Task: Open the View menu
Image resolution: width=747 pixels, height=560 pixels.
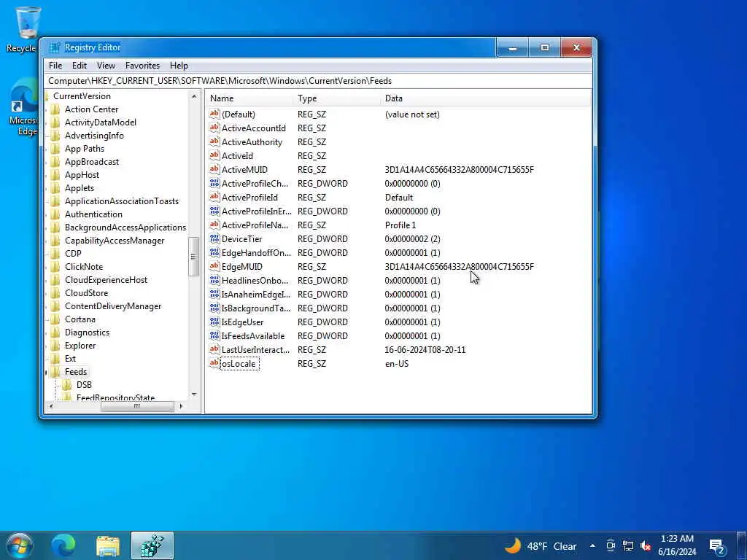Action: [107, 66]
